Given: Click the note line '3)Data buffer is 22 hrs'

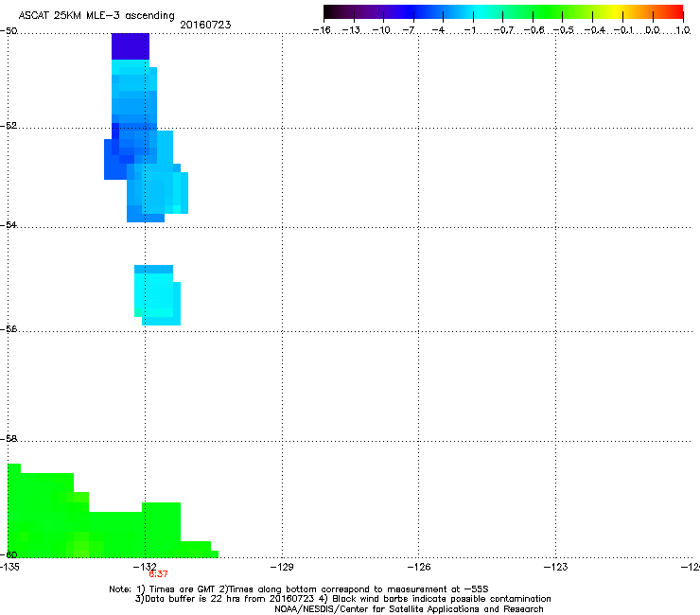Looking at the screenshot, I should (x=342, y=599).
